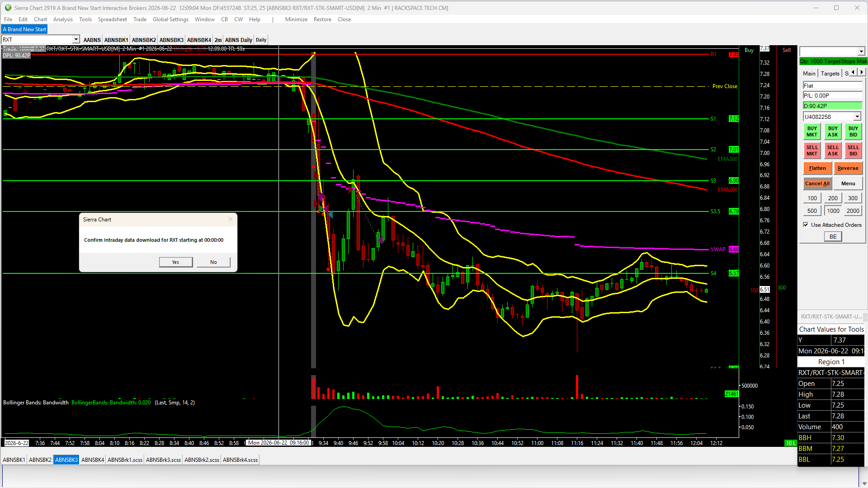Click the ABNSBK4 toolbar button
Screen dimensions: 868x488
(199, 40)
